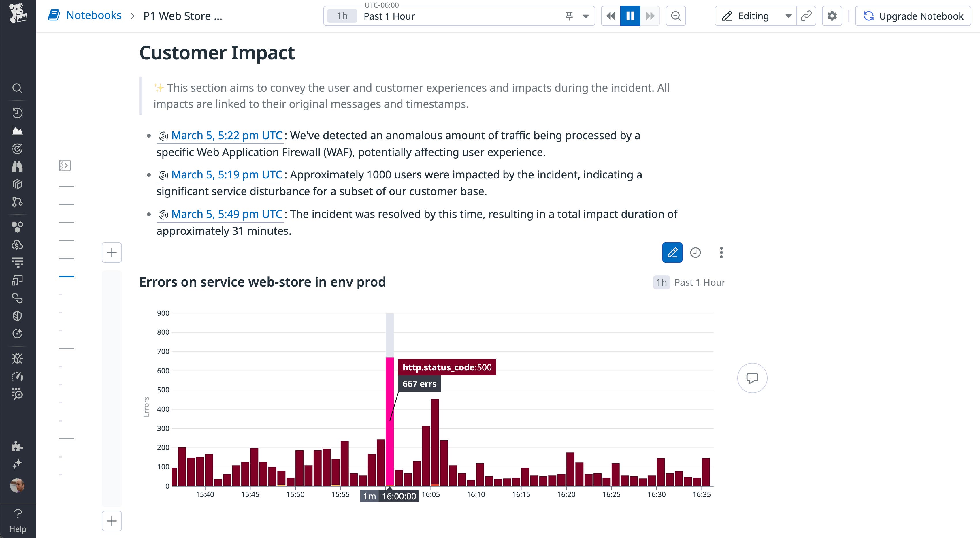Open search from the left sidebar
980x538 pixels.
18,88
